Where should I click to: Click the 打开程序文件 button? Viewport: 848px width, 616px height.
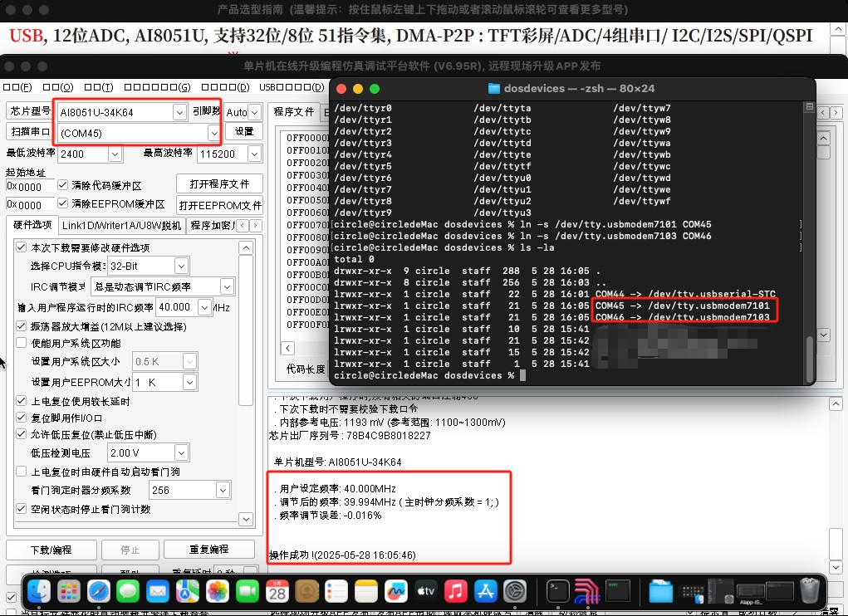(219, 183)
